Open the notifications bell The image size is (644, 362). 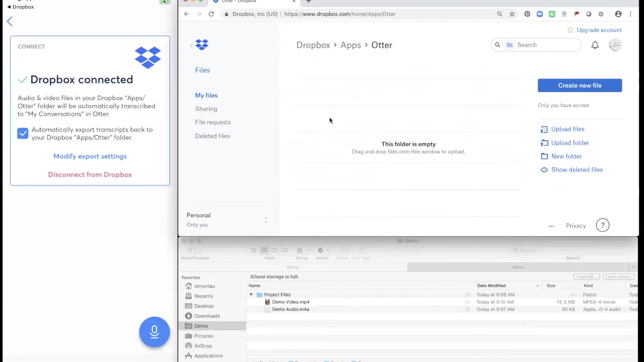coord(595,45)
